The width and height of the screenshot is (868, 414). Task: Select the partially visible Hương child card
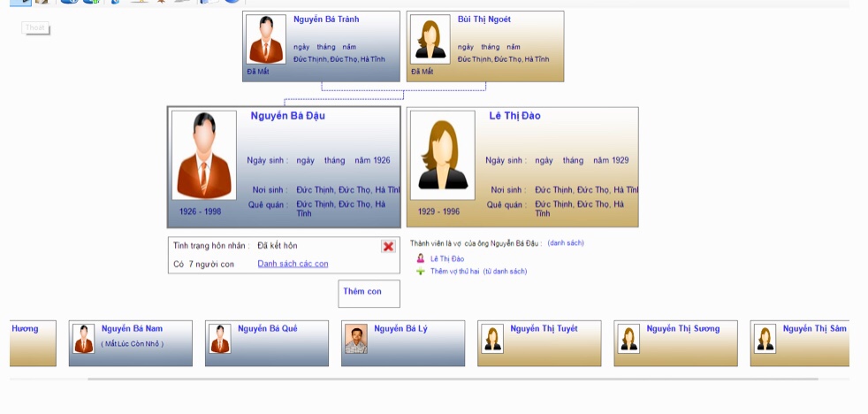point(33,343)
